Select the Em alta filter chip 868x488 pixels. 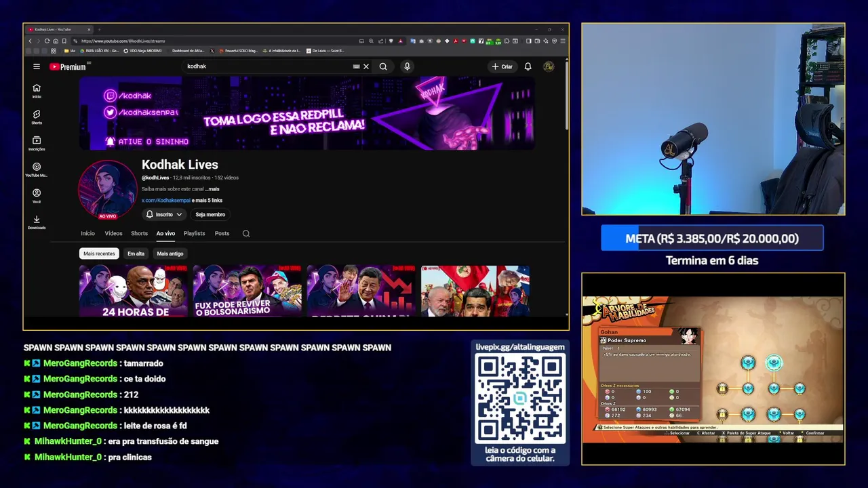[136, 253]
